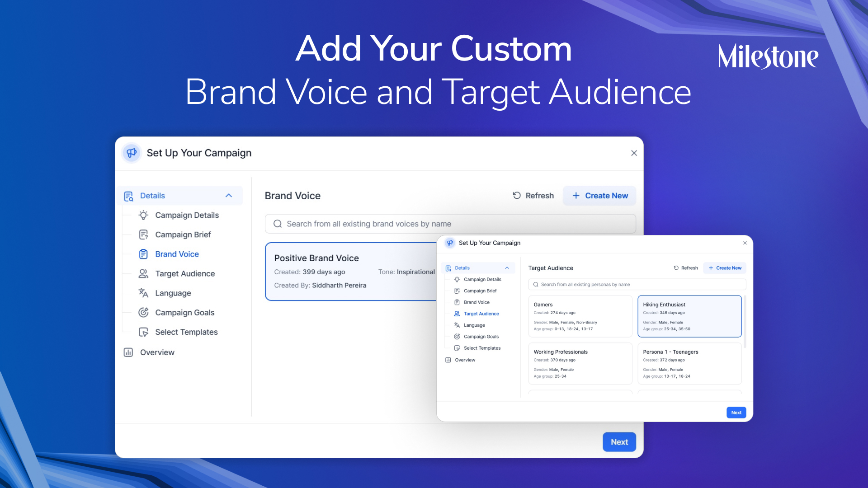Select the Gamers persona card
The height and width of the screenshot is (488, 868).
(x=580, y=316)
